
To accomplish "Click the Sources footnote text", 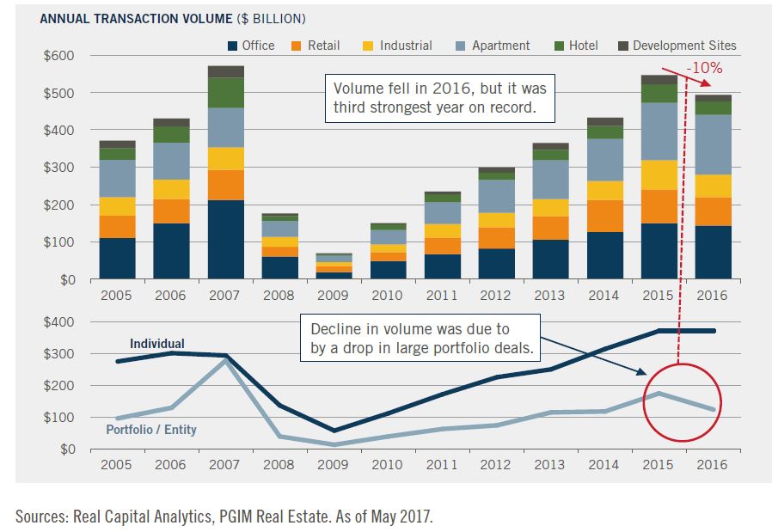I will click(224, 517).
